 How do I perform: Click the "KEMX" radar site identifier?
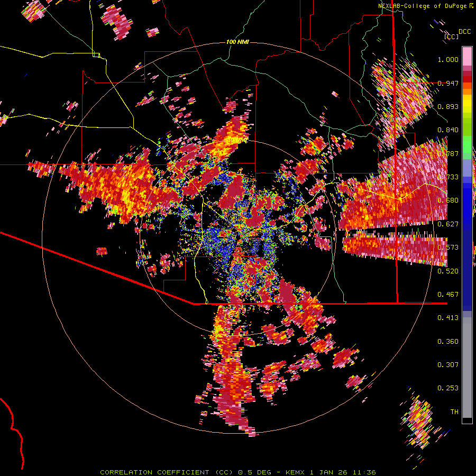[x=295, y=472]
